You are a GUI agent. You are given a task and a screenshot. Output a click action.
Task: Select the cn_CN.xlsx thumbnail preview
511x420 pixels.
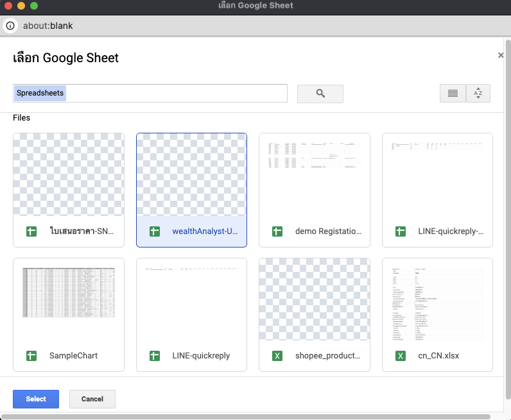pos(437,299)
